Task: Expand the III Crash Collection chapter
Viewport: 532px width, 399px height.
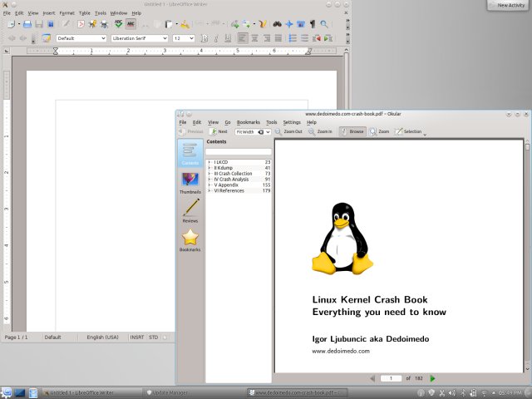Action: [209, 173]
